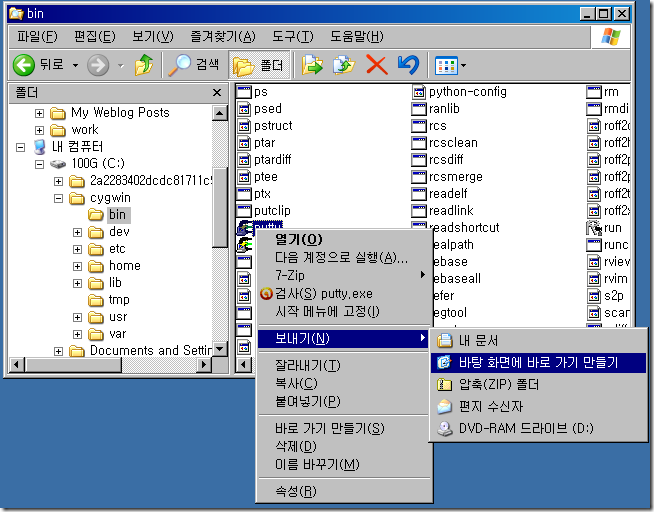Collapse the 내 컴퓨터 tree node
The width and height of the screenshot is (654, 512).
(20, 148)
